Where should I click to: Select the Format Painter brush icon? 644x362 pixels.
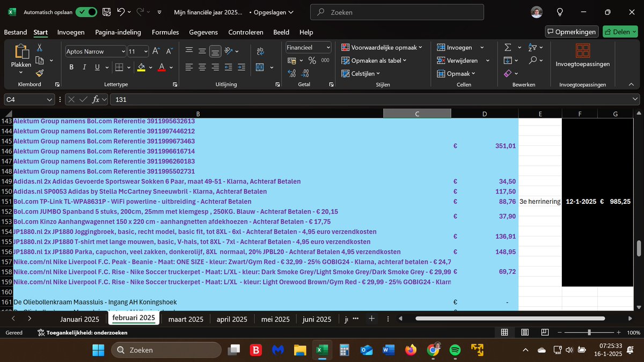point(39,73)
